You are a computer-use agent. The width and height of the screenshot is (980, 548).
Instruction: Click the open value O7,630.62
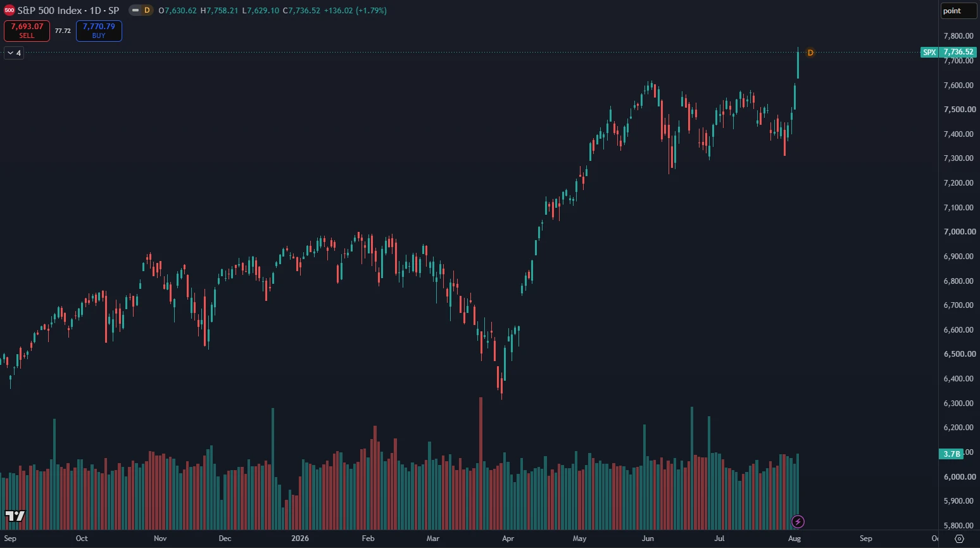coord(177,11)
